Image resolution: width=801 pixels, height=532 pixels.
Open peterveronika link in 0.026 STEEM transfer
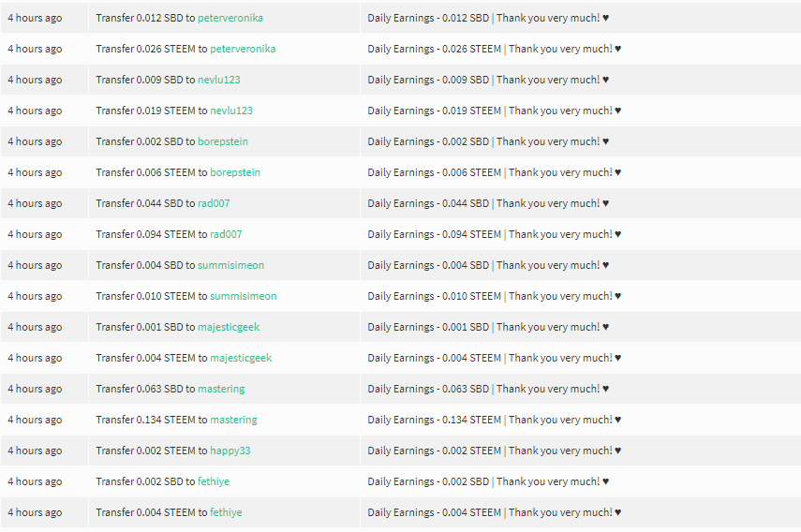pyautogui.click(x=243, y=49)
